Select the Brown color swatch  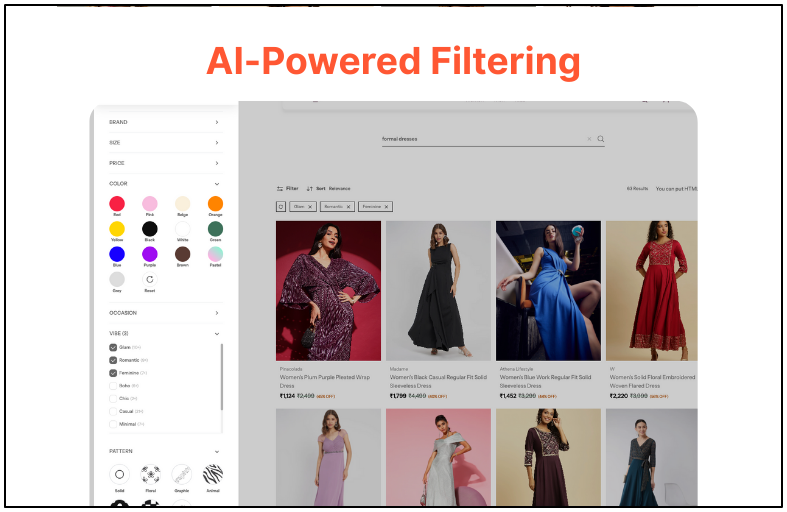coord(183,254)
